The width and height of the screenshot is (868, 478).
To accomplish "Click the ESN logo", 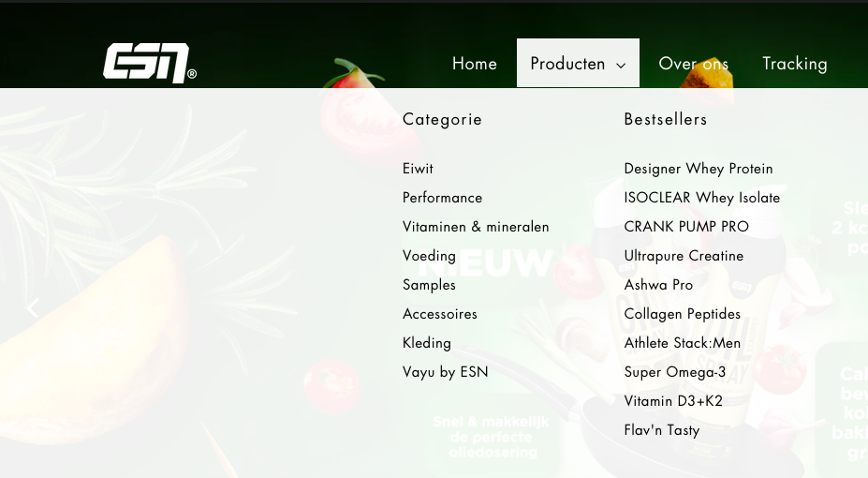I will (150, 63).
